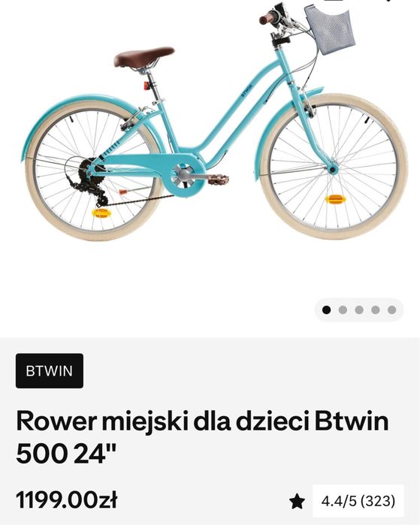The width and height of the screenshot is (420, 525).
Task: Go to the second image dot
Action: [343, 310]
